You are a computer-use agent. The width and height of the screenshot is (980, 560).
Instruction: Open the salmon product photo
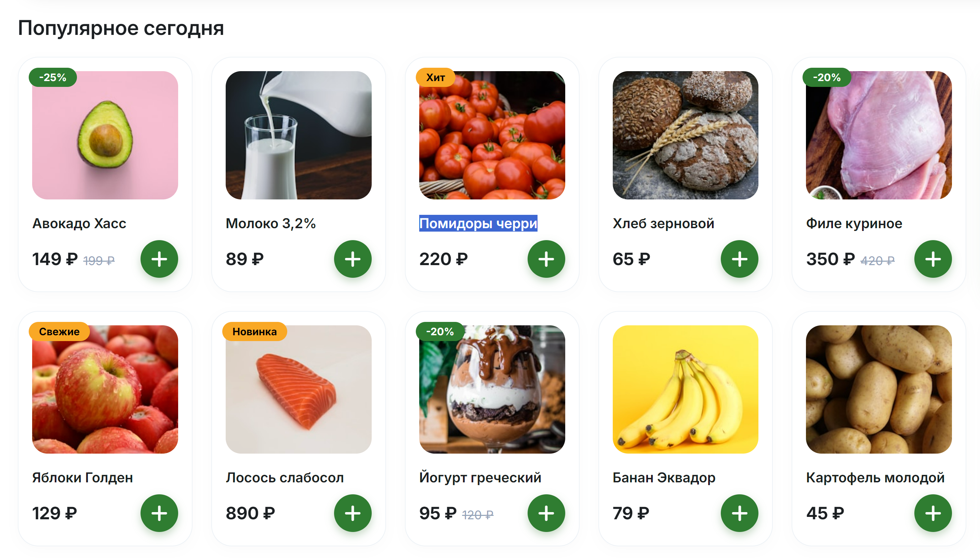[x=299, y=389]
